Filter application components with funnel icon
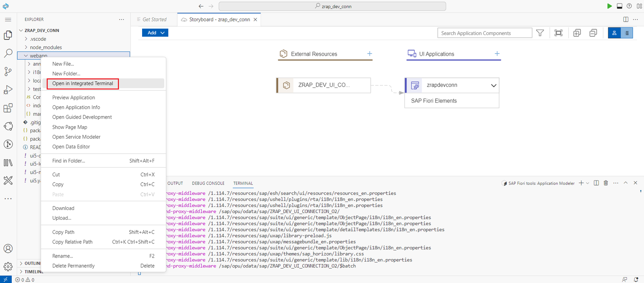 [x=540, y=33]
